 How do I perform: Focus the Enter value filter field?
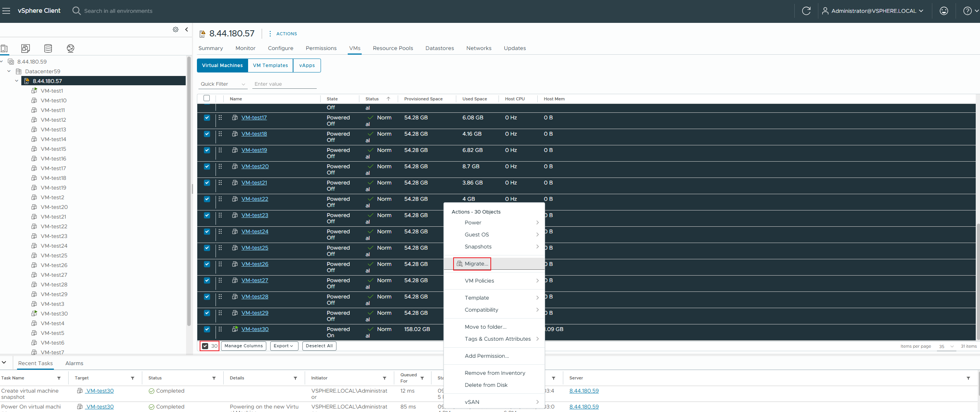coord(285,84)
